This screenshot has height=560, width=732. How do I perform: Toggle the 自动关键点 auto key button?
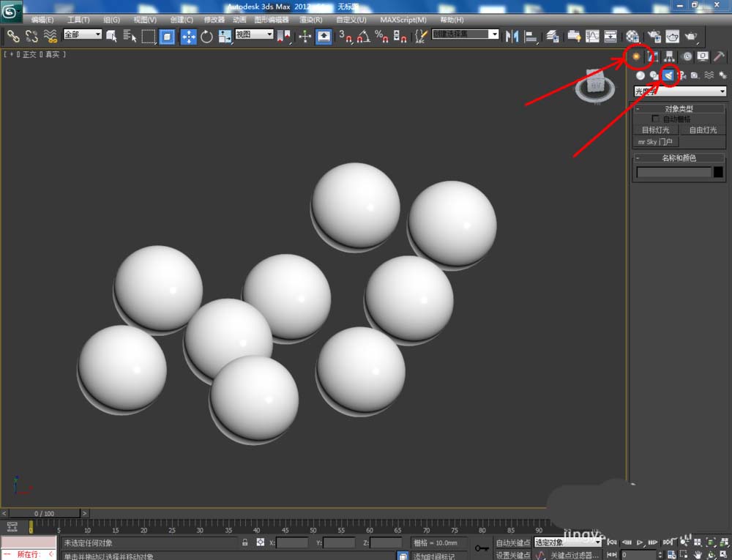512,542
